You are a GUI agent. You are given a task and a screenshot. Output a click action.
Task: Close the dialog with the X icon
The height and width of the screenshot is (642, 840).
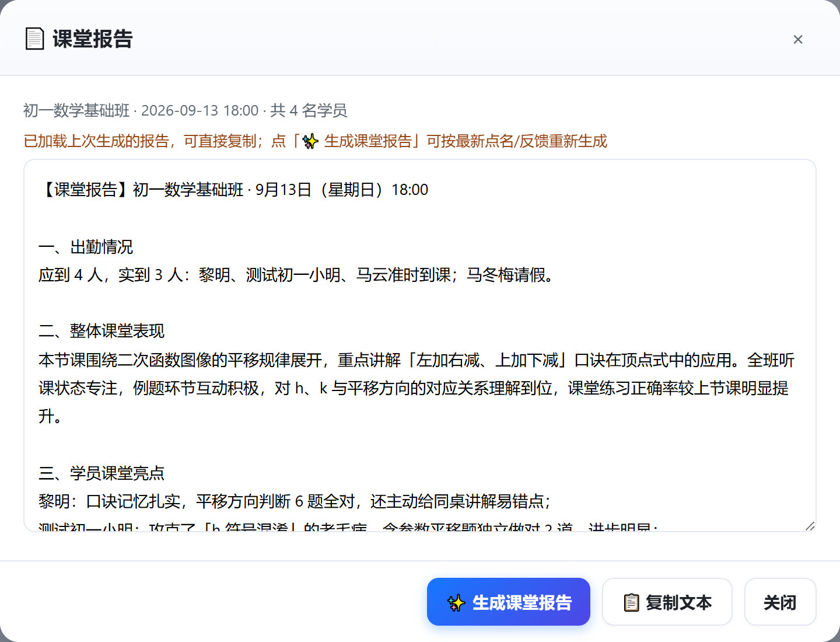coord(798,39)
